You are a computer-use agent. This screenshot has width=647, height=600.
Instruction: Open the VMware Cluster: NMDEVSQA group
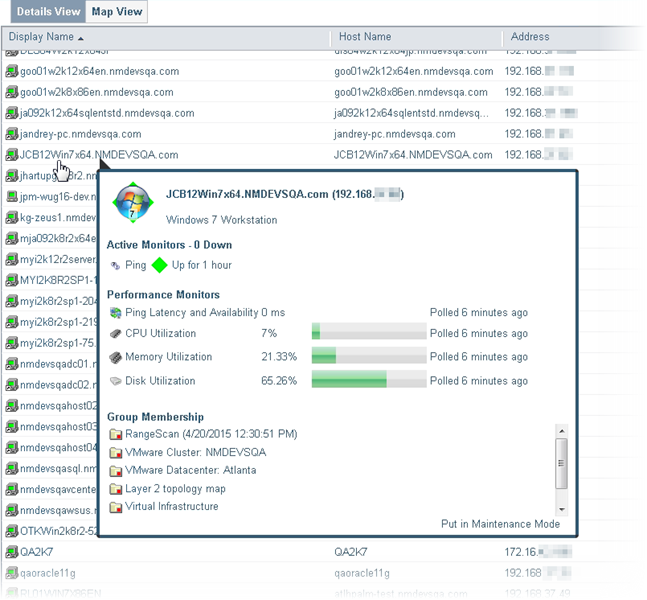pos(190,452)
